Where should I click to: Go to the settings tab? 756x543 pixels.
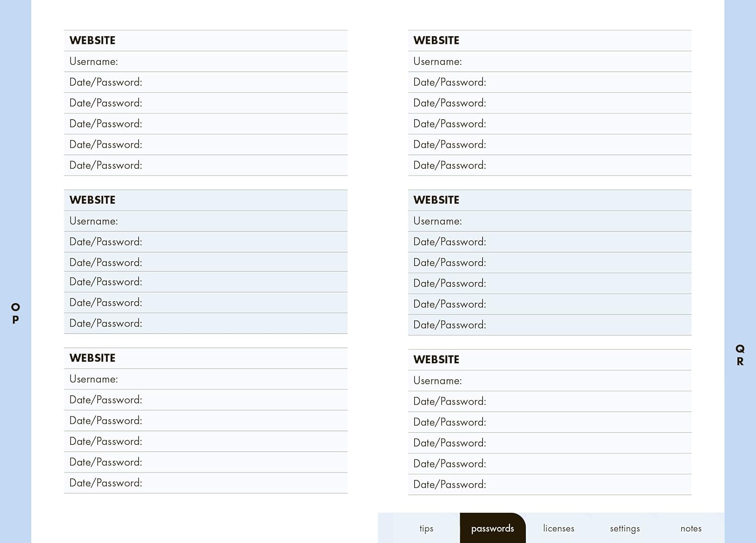tap(624, 528)
